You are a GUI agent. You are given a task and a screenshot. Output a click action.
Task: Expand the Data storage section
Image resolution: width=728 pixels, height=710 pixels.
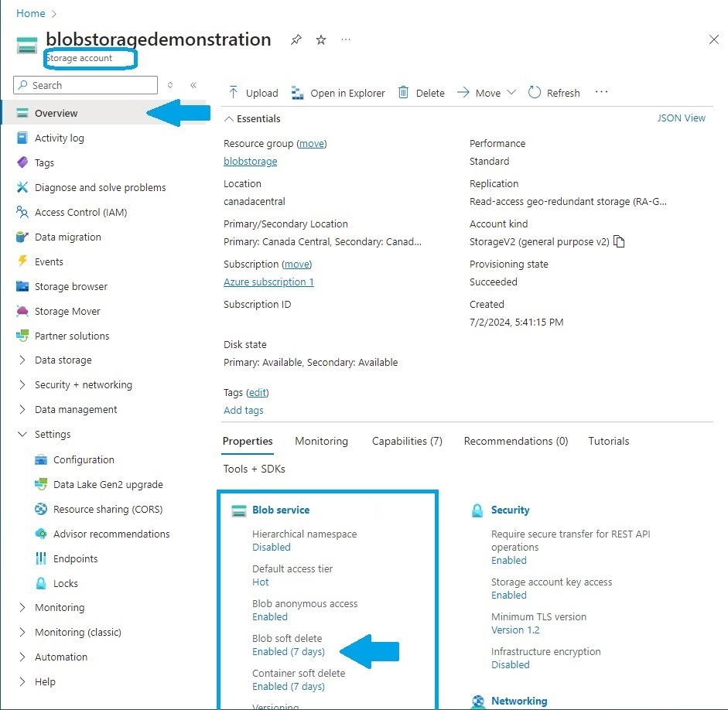pos(22,360)
